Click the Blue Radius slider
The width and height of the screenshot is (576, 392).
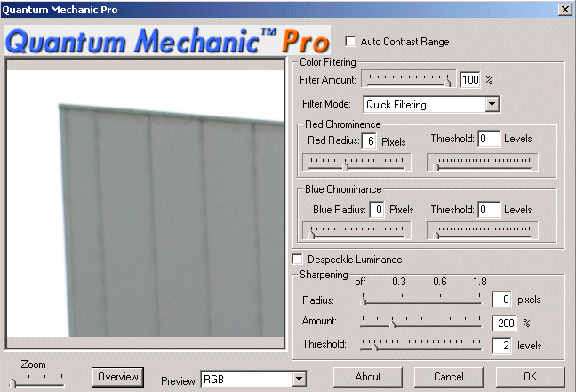[x=356, y=231]
